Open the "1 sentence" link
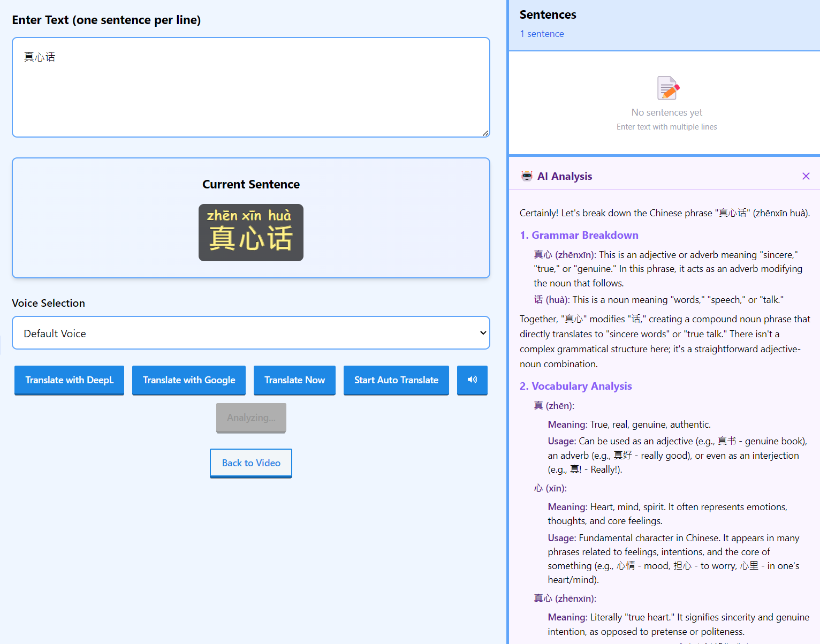Image resolution: width=820 pixels, height=644 pixels. [x=542, y=33]
